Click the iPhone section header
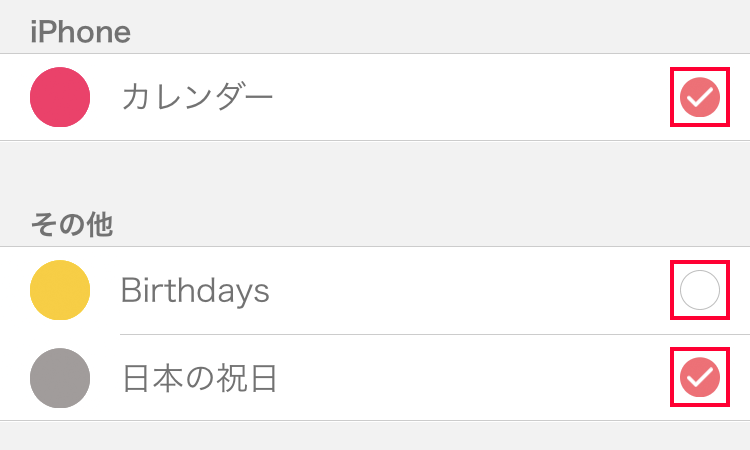 coord(80,32)
